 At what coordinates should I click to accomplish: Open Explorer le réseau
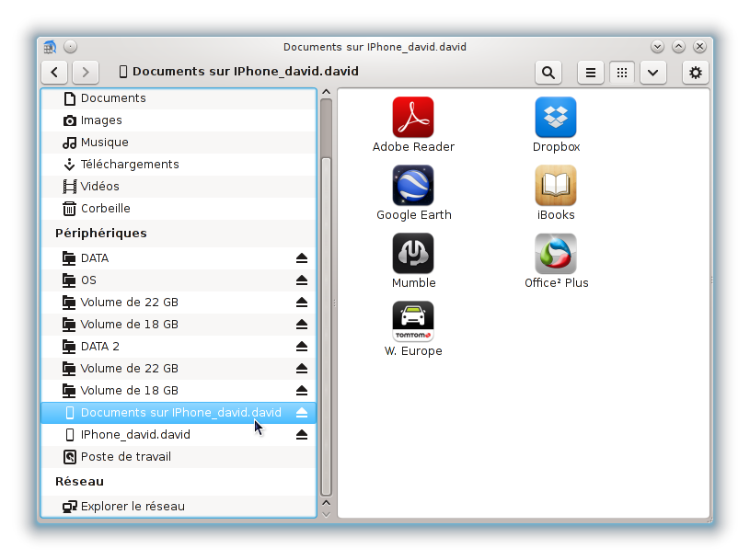(179, 507)
